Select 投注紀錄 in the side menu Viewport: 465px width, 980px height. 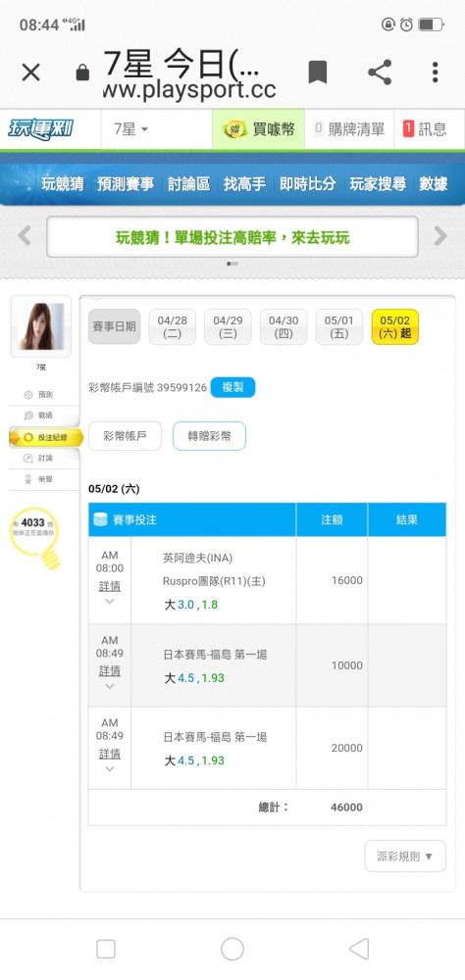pyautogui.click(x=46, y=437)
